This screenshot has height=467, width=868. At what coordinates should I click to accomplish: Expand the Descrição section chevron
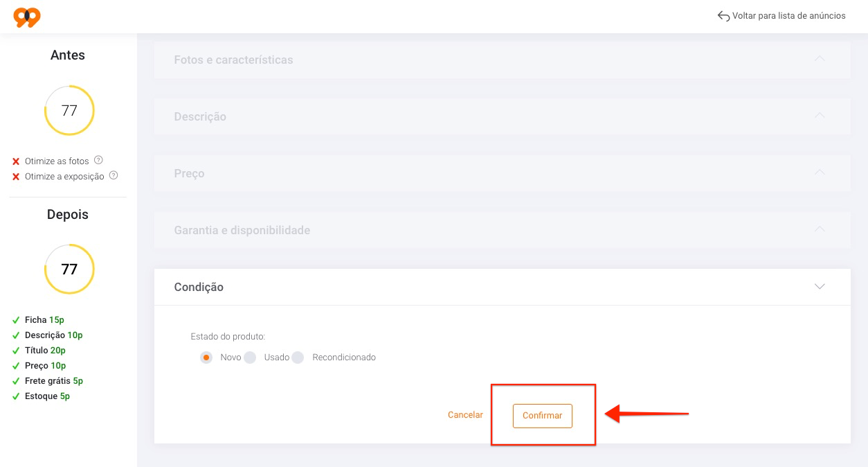tap(820, 116)
